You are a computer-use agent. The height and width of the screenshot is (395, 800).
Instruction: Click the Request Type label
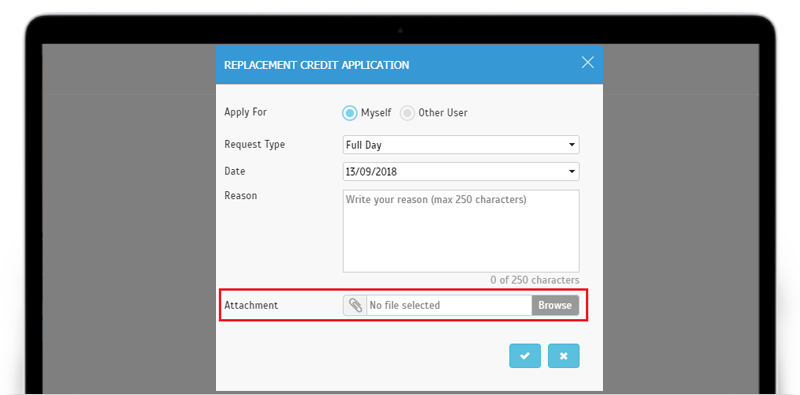(x=255, y=144)
